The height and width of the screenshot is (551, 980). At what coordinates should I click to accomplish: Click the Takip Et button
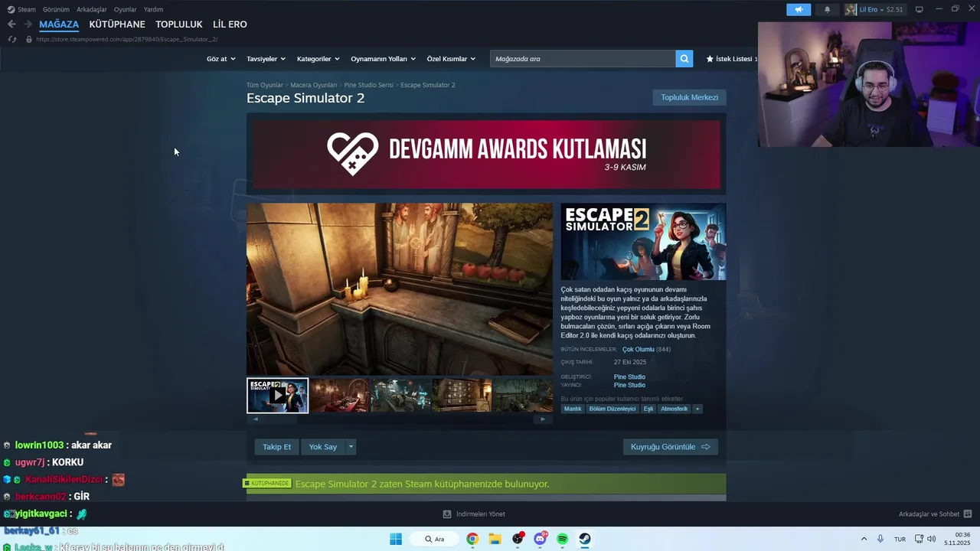click(276, 447)
